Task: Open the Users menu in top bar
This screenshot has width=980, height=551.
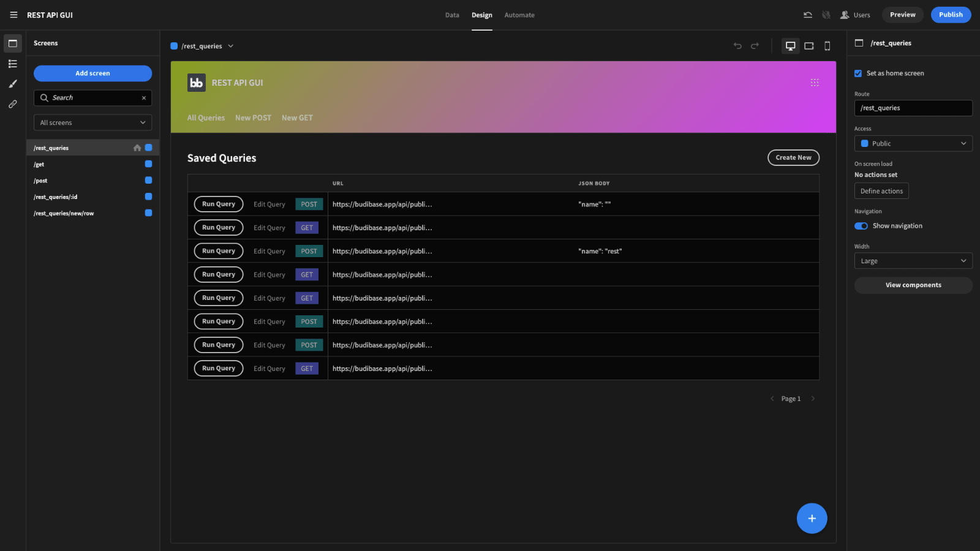Action: coord(855,15)
